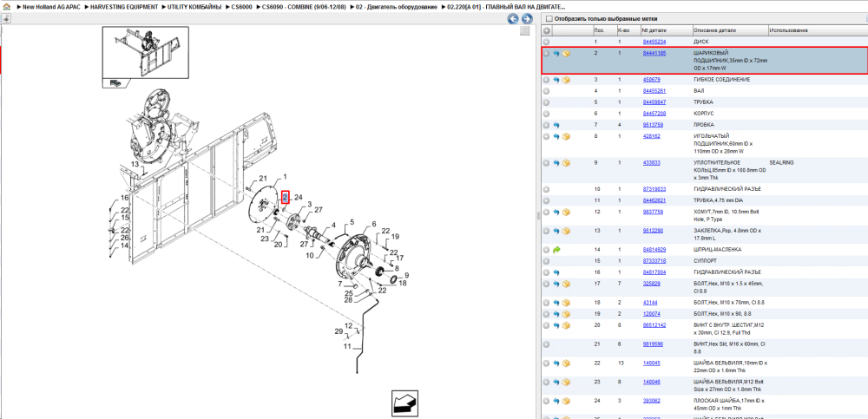868x419 pixels.
Task: Open part number link 84455234
Action: (654, 42)
